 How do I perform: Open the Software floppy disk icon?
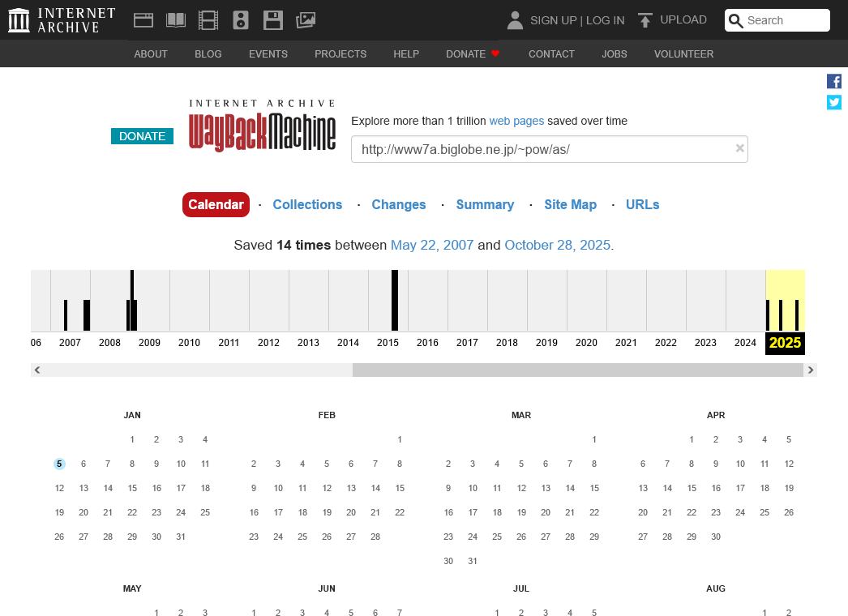click(273, 20)
